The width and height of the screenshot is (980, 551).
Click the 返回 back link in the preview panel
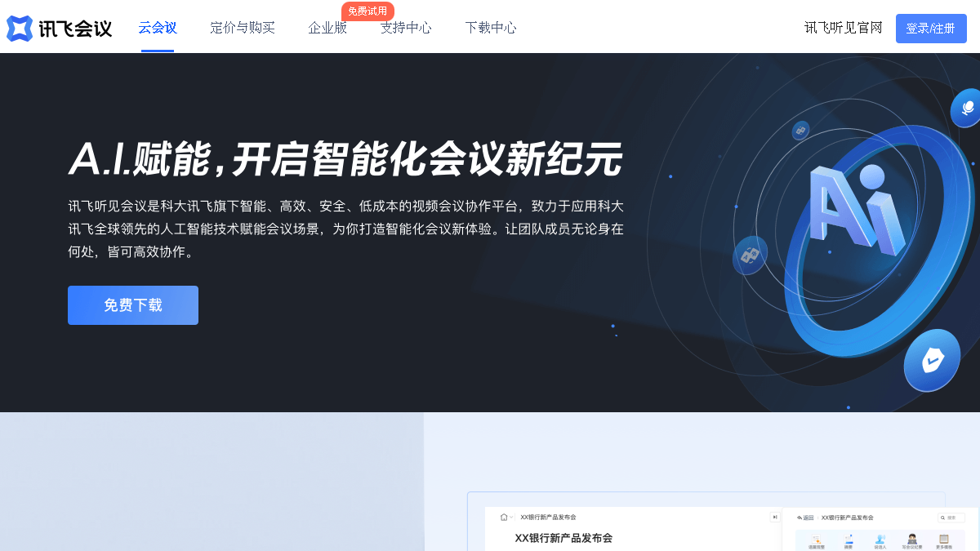pyautogui.click(x=806, y=518)
